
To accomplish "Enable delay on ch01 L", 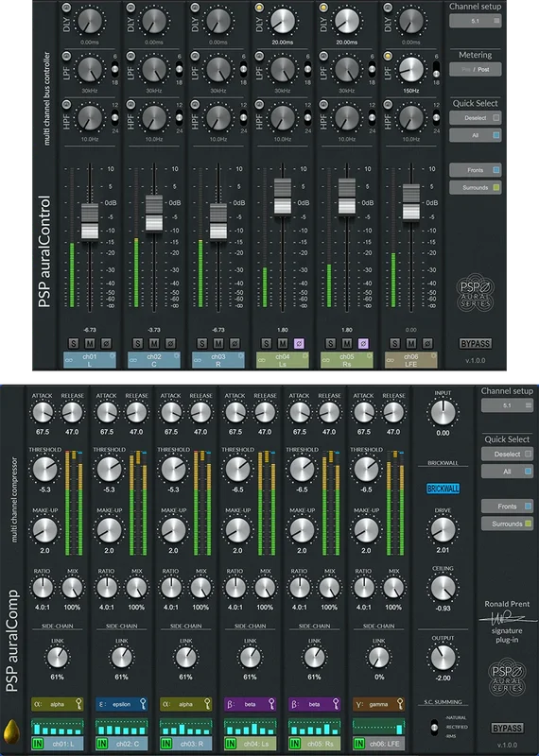I will tap(66, 8).
